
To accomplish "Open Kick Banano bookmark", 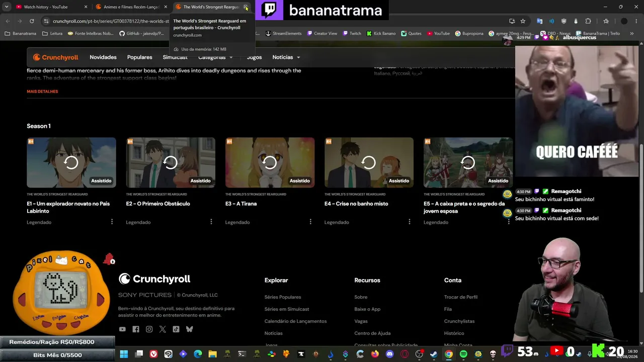I will pos(381,34).
